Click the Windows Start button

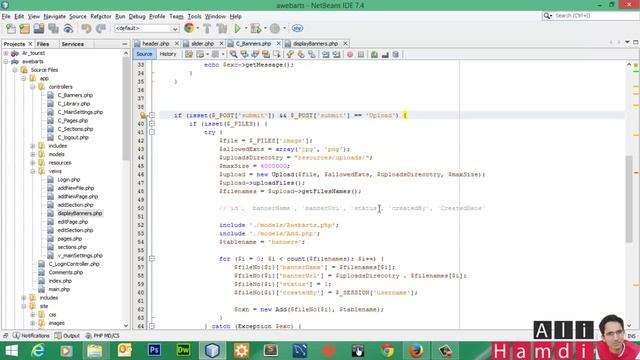11,351
